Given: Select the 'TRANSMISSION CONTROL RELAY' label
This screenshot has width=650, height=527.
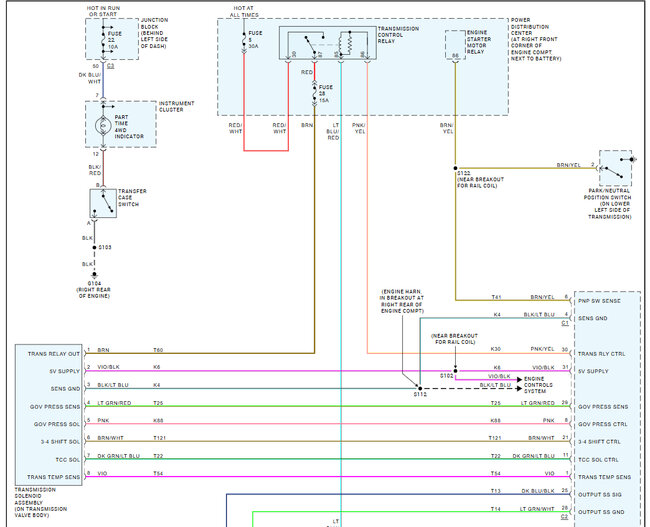Looking at the screenshot, I should 398,35.
